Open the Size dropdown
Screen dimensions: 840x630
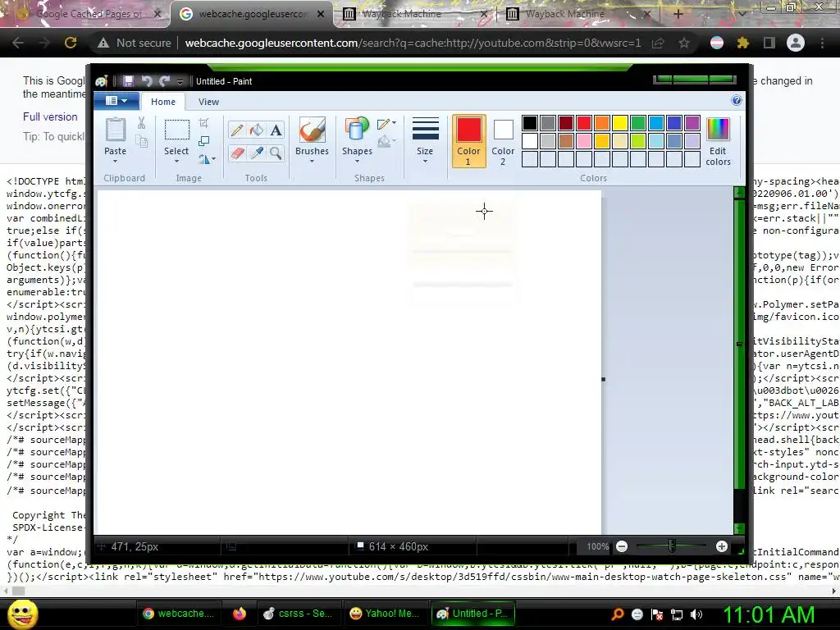tap(426, 140)
